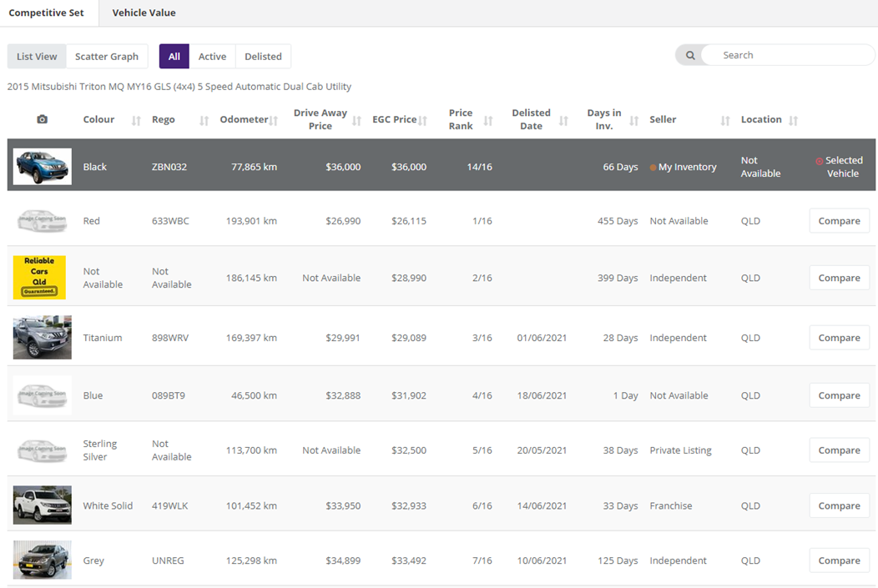Viewport: 878px width, 588px height.
Task: Sort by Rego column arrows
Action: point(204,120)
